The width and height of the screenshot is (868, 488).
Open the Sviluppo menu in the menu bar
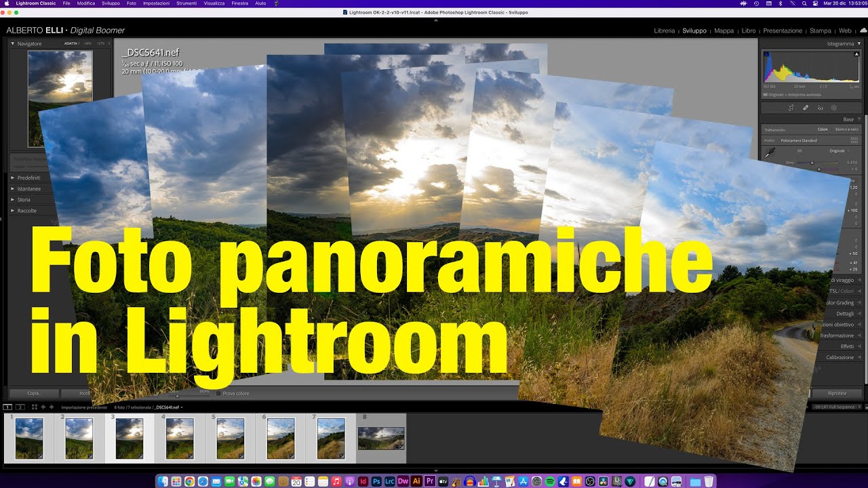[111, 3]
